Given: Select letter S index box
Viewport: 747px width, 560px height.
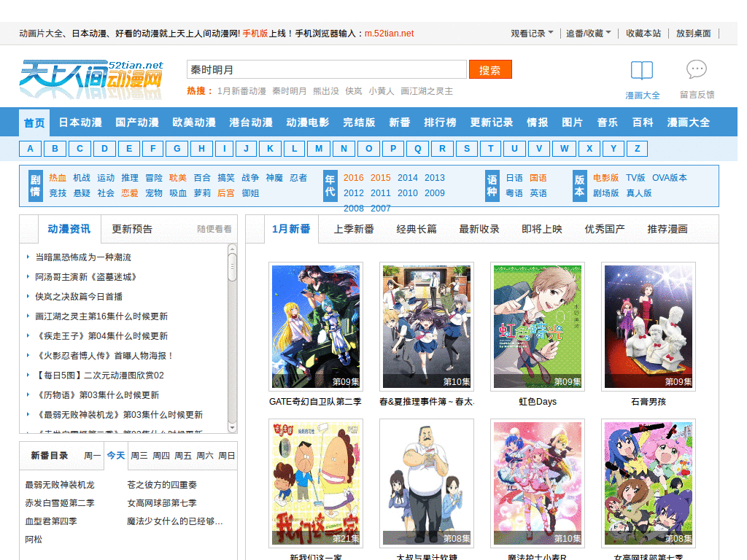Looking at the screenshot, I should tap(467, 149).
